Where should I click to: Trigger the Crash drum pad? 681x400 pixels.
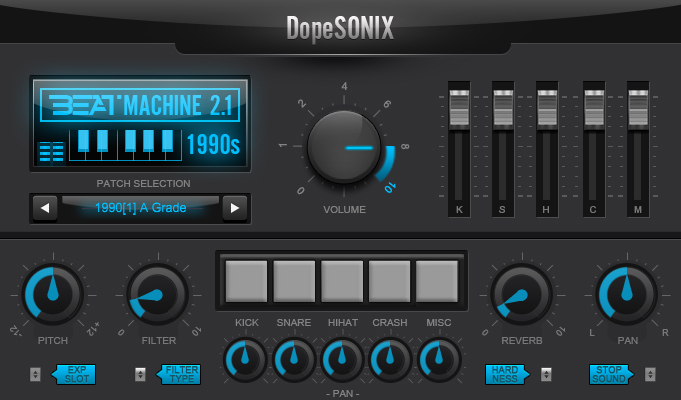click(389, 279)
